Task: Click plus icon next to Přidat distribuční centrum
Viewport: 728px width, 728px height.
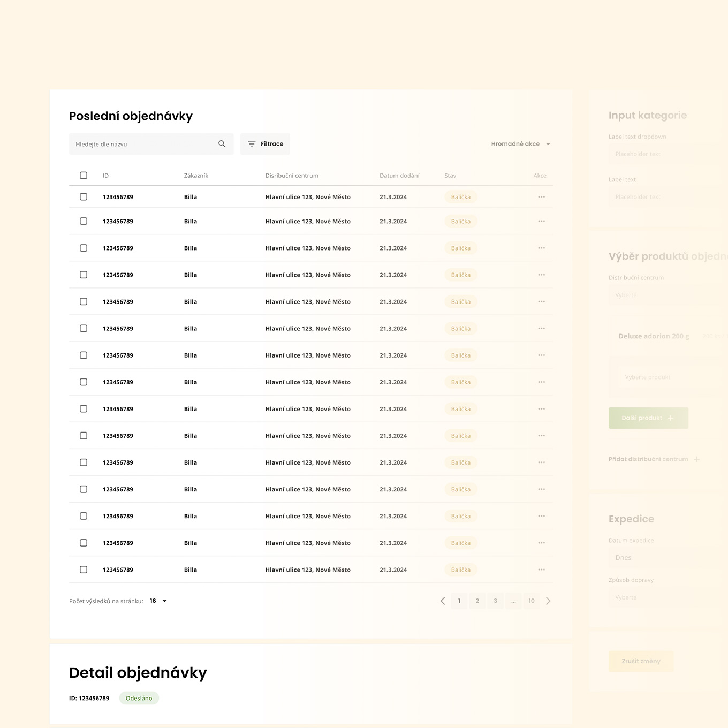Action: [x=696, y=459]
